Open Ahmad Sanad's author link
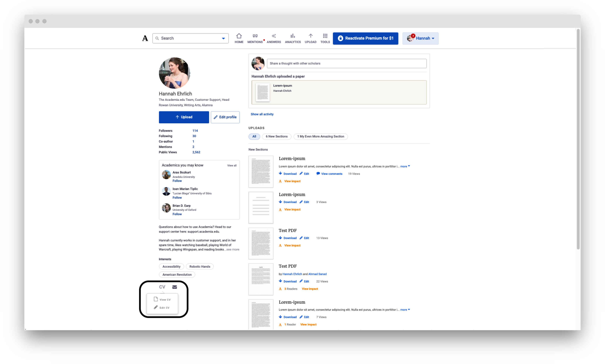The image size is (605, 364). click(317, 274)
